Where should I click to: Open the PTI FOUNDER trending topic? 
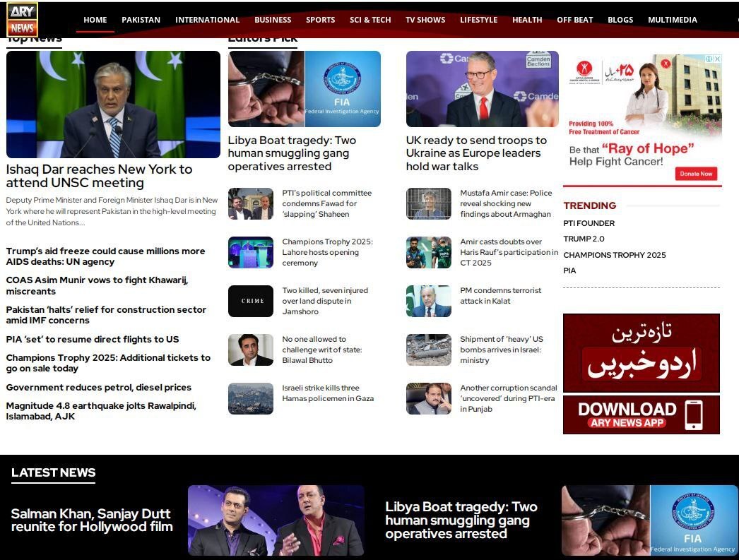point(589,223)
